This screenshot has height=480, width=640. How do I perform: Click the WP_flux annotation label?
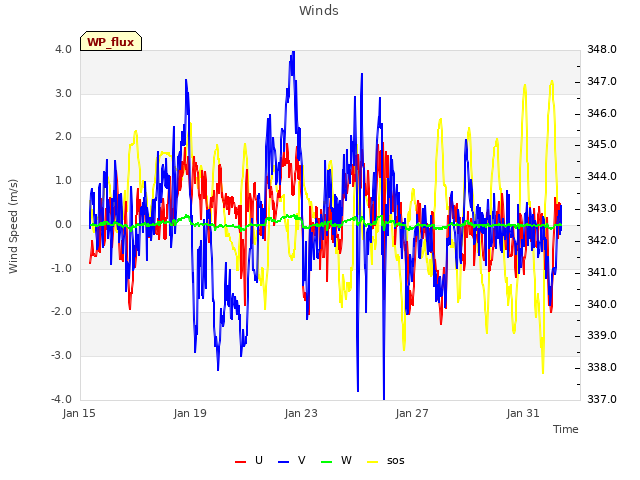pyautogui.click(x=111, y=41)
